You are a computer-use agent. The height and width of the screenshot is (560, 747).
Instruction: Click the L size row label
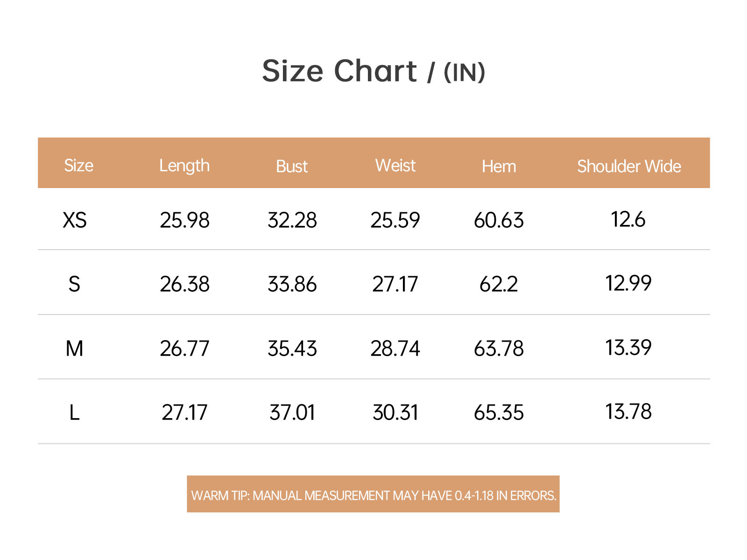(74, 413)
